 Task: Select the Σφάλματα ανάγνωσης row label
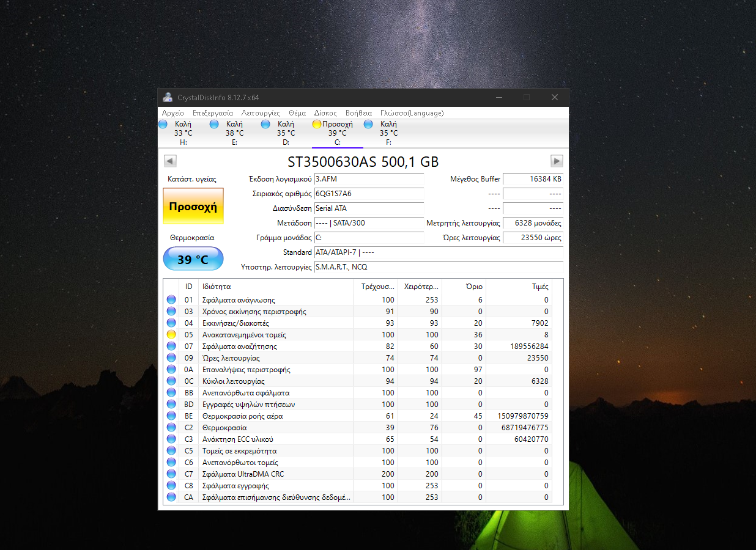click(x=239, y=300)
